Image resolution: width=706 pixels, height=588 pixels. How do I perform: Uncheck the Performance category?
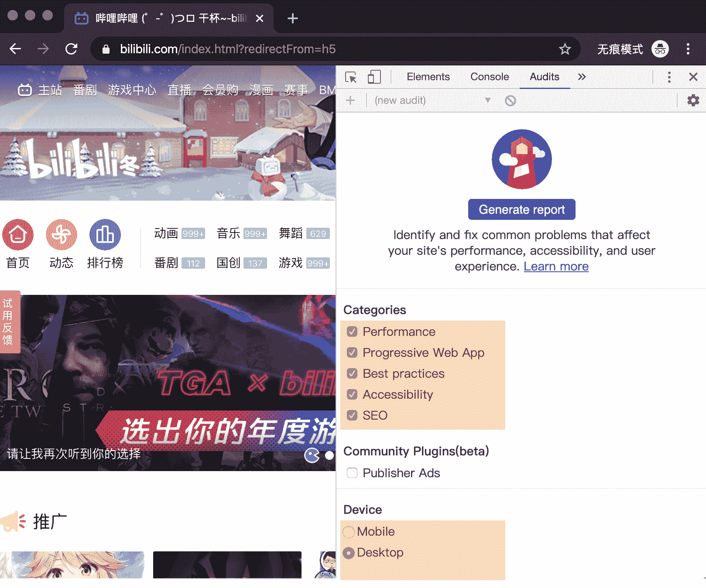[352, 332]
